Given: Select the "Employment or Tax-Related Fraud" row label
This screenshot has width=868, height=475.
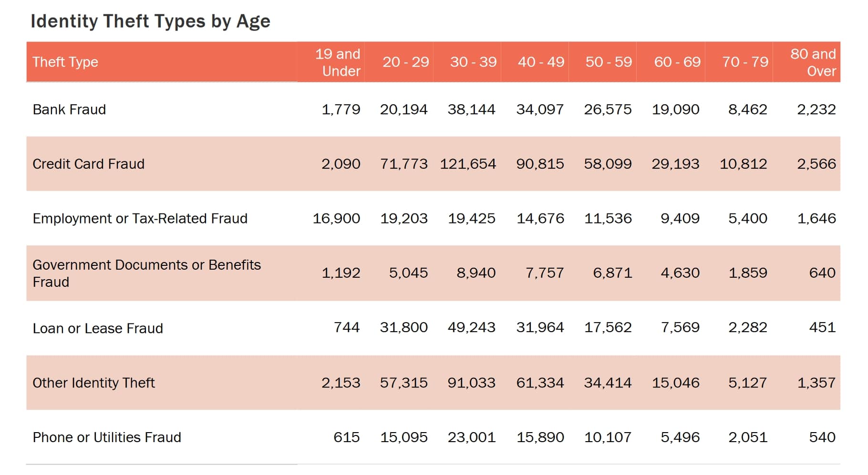Looking at the screenshot, I should click(x=140, y=218).
